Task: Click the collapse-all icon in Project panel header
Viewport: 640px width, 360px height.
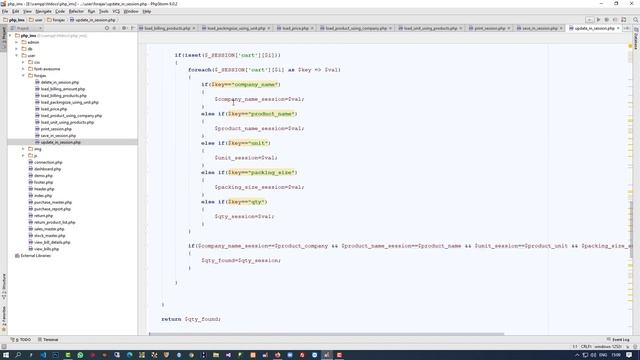Action: click(x=114, y=28)
